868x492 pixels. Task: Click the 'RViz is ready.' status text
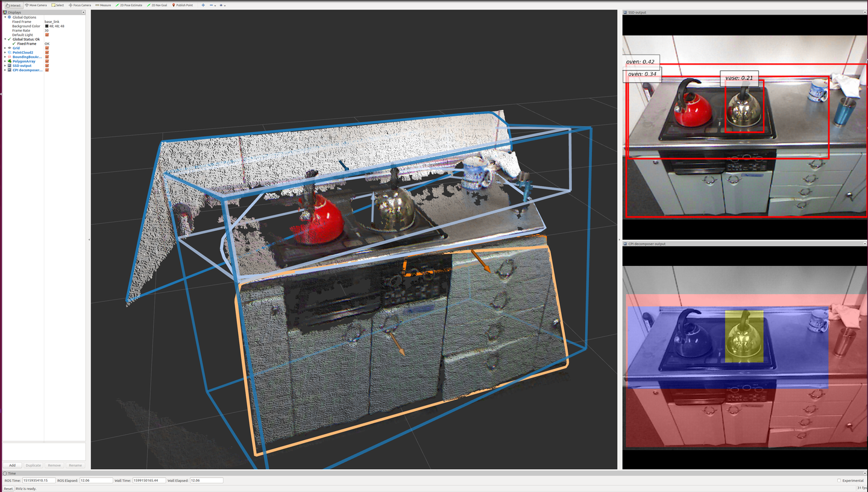(x=26, y=488)
